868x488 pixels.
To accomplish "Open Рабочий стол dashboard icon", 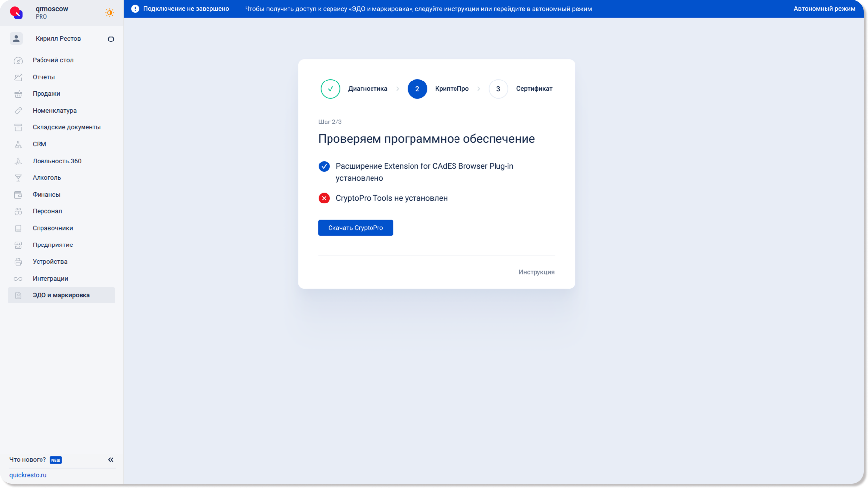I will (18, 61).
